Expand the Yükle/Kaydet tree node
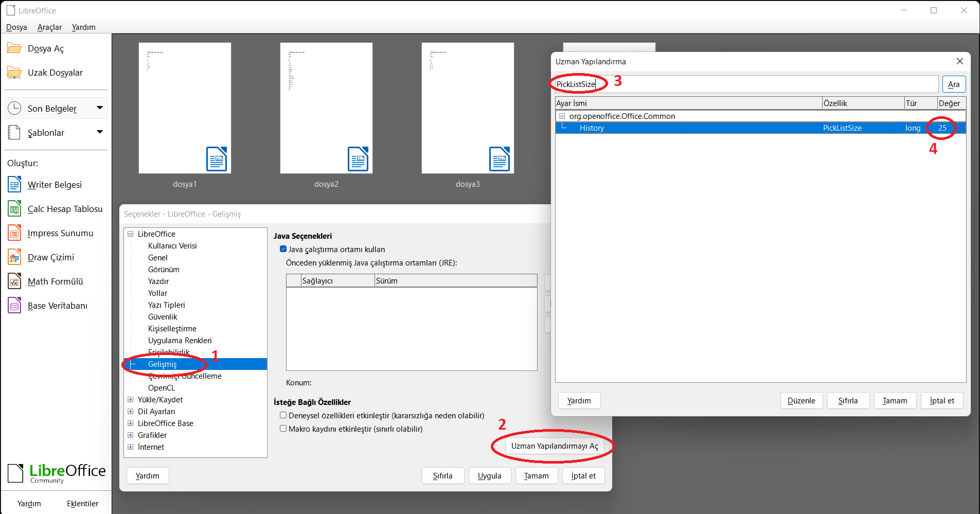980x514 pixels. point(131,399)
